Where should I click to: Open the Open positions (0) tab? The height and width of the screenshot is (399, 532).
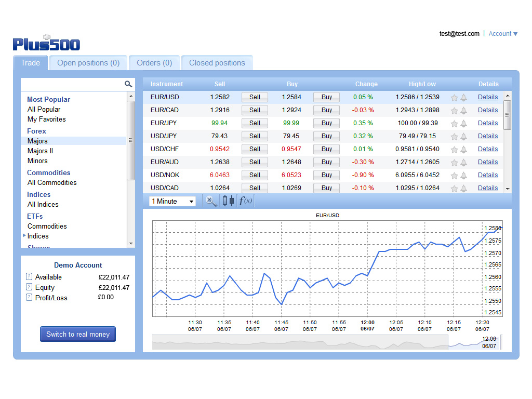88,63
